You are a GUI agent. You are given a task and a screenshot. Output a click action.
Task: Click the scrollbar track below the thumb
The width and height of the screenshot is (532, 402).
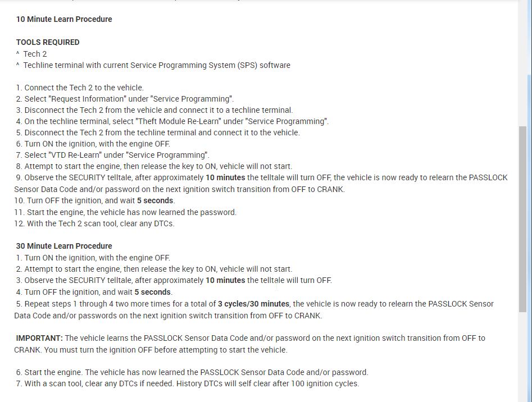coord(523,359)
